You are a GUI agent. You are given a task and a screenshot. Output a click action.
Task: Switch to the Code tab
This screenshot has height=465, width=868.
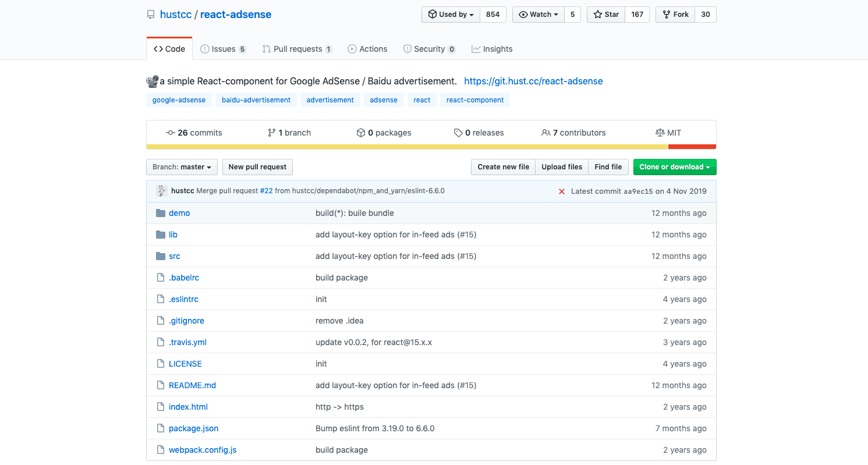coord(169,49)
